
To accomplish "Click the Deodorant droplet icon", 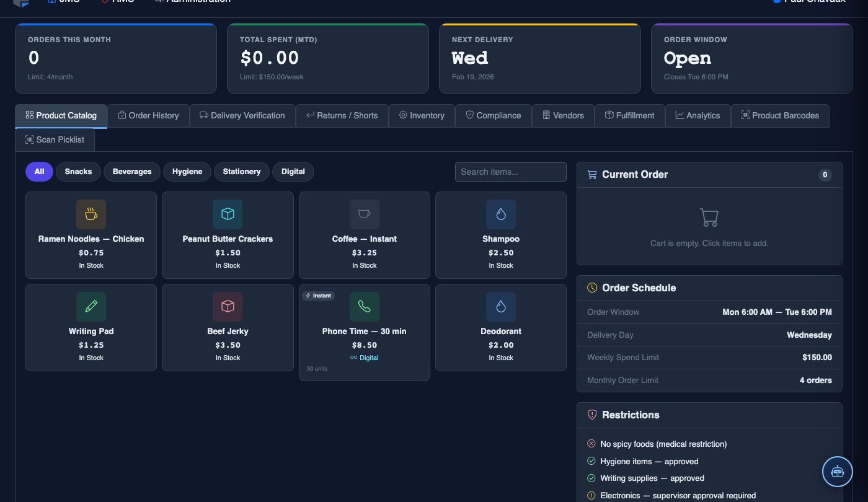I will point(501,307).
